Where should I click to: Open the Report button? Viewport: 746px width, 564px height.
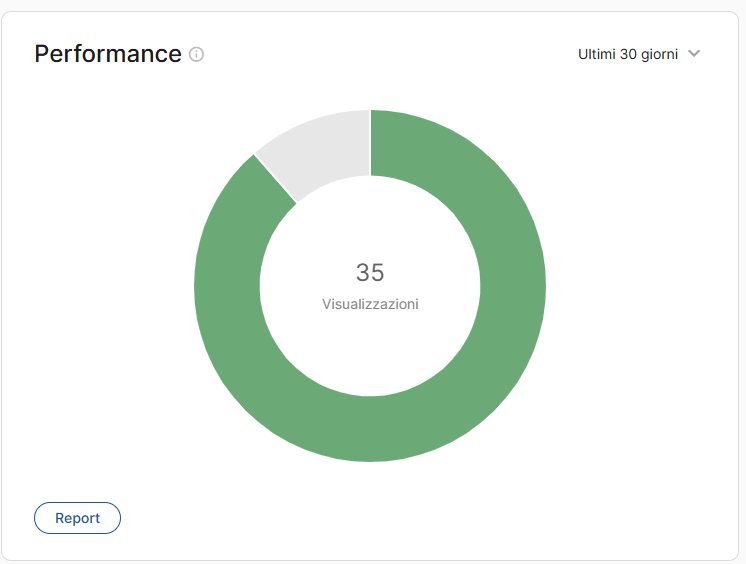(x=77, y=518)
